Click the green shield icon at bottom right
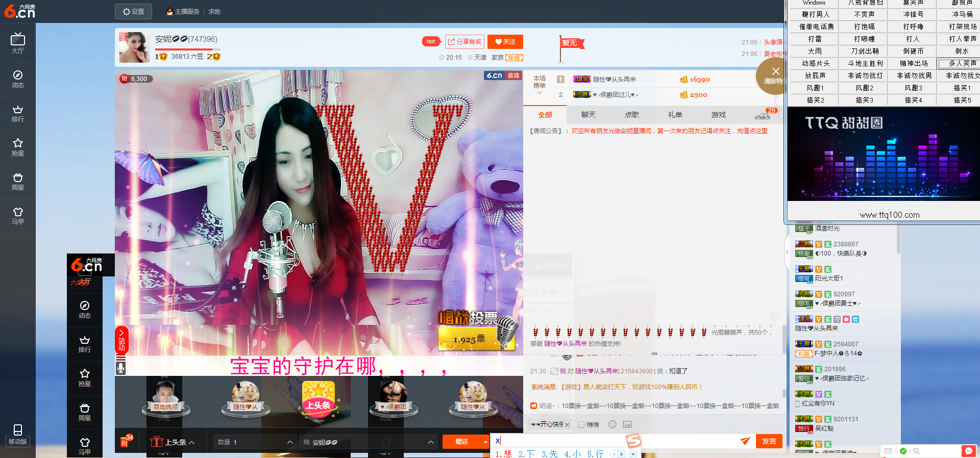The image size is (980, 458). [x=903, y=451]
